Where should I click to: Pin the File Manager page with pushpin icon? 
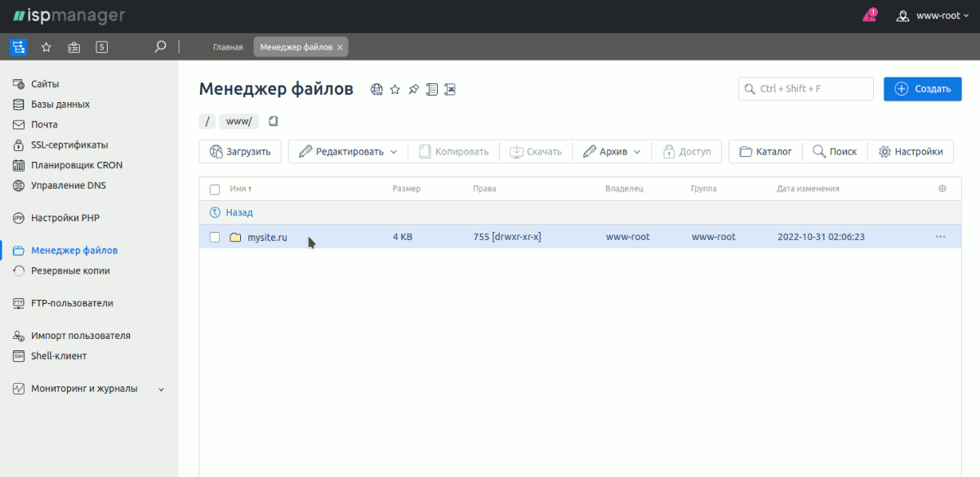pos(413,89)
